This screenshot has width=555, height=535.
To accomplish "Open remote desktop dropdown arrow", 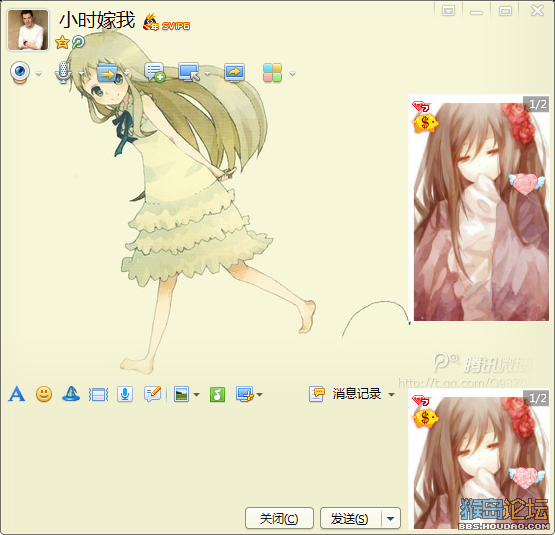I will (208, 74).
